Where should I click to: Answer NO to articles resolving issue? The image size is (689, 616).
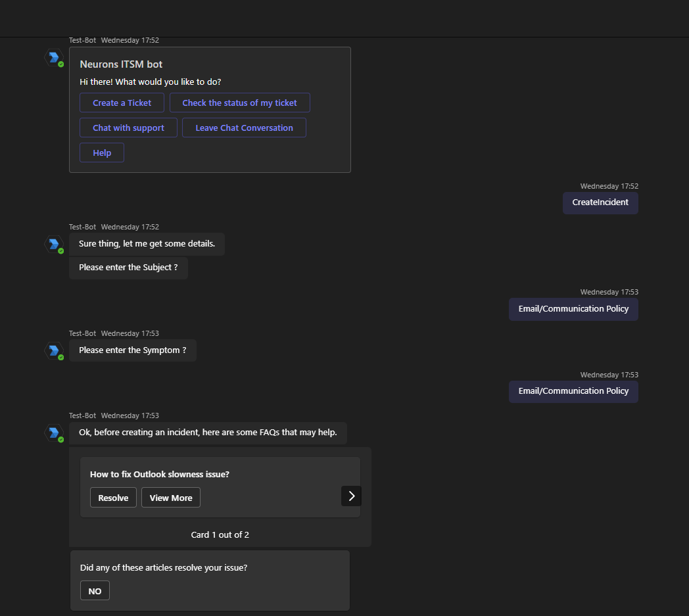[x=95, y=591]
